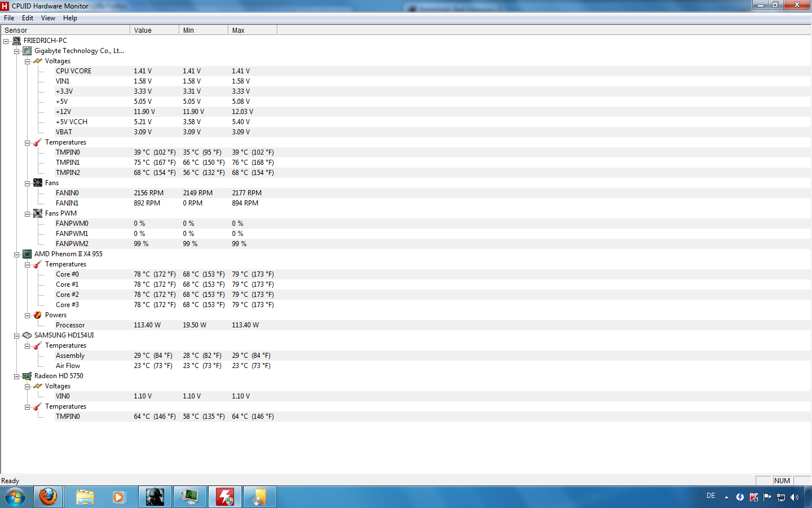Click the SAMSUNG HD154UI hard drive icon

tap(27, 335)
